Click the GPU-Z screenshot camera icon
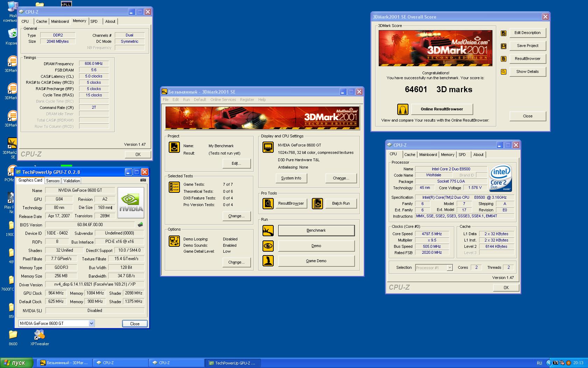The image size is (588, 368). tap(143, 180)
